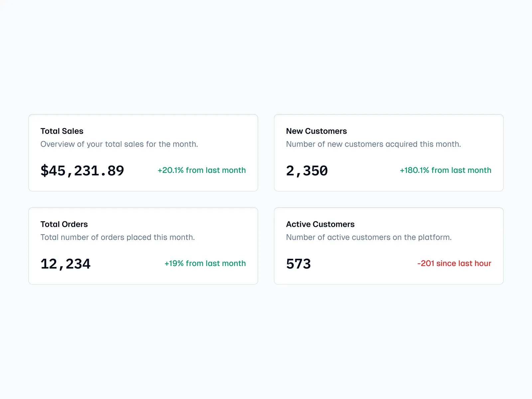Click the New Customers card title
The image size is (532, 399).
(x=316, y=131)
